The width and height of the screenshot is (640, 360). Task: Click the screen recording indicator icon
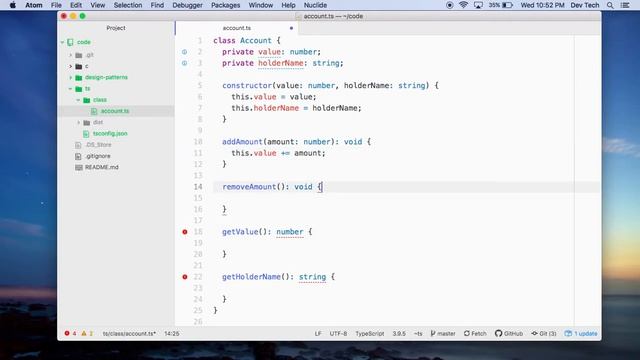449,5
